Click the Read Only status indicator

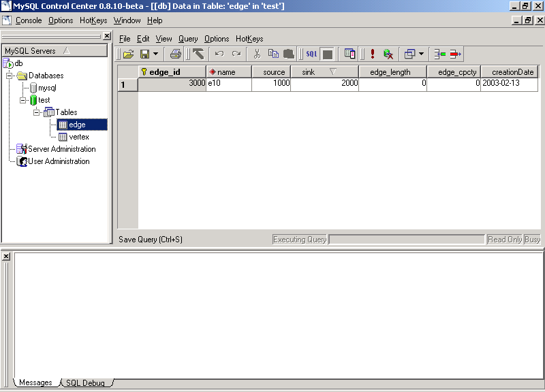(505, 240)
